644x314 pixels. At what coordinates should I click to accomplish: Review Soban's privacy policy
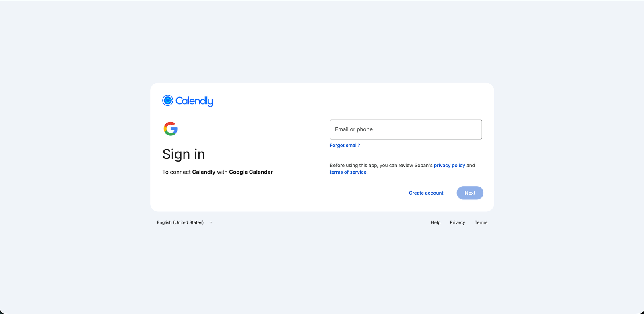click(x=449, y=165)
